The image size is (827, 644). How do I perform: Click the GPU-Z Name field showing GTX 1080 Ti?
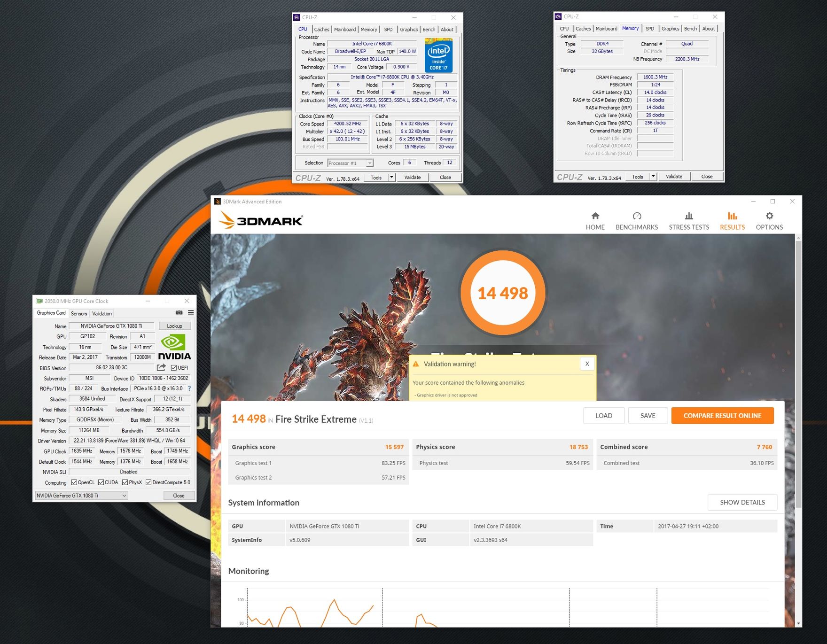tap(111, 326)
